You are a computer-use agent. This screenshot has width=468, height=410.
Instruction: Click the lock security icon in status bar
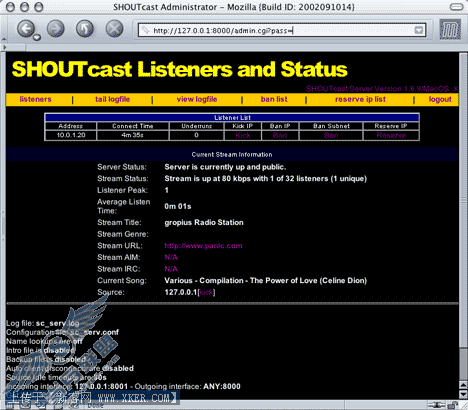452,405
